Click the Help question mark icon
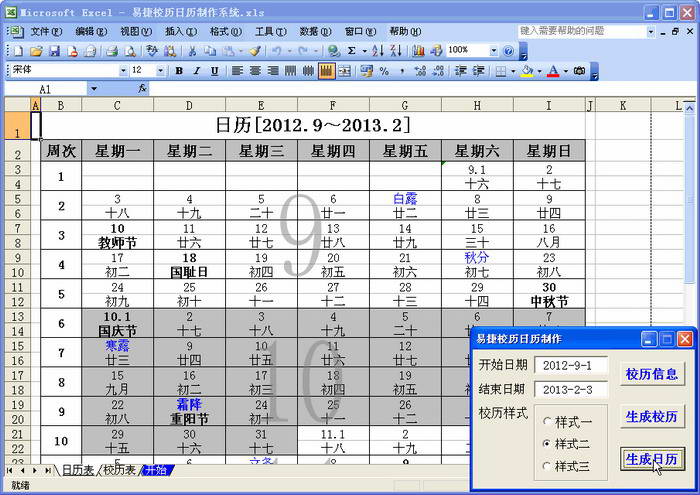Image resolution: width=700 pixels, height=495 pixels. [x=508, y=51]
